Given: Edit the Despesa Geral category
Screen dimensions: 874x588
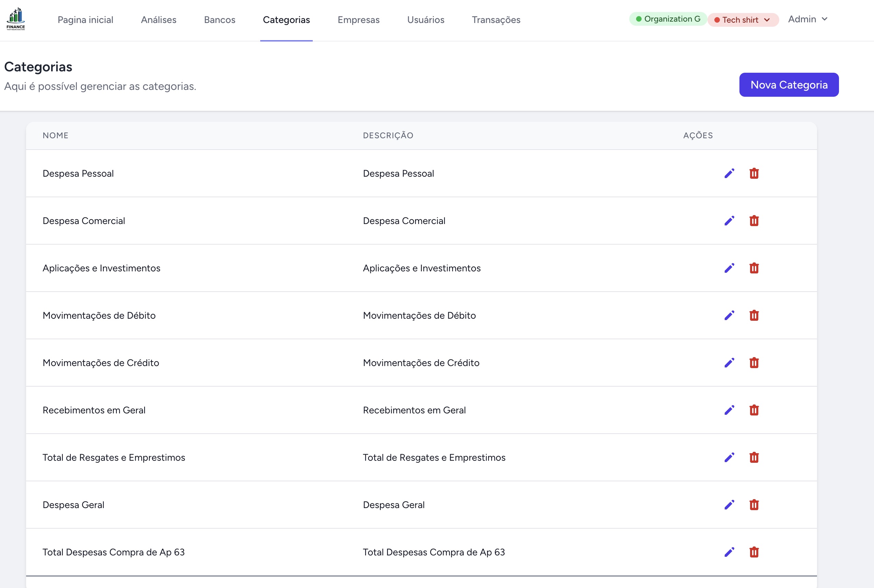Looking at the screenshot, I should pyautogui.click(x=729, y=505).
